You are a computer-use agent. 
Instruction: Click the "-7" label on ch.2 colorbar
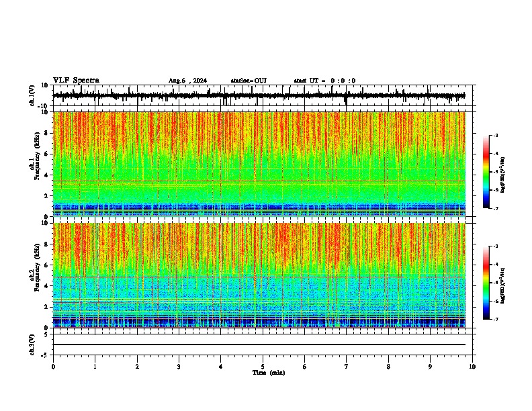495,320
